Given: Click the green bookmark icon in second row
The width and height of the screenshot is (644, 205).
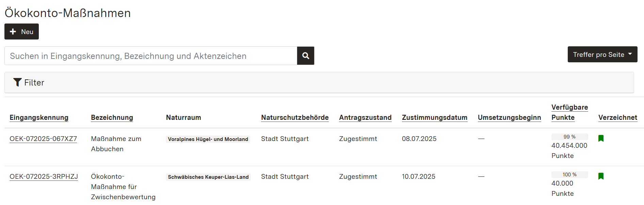Looking at the screenshot, I should pos(601,176).
